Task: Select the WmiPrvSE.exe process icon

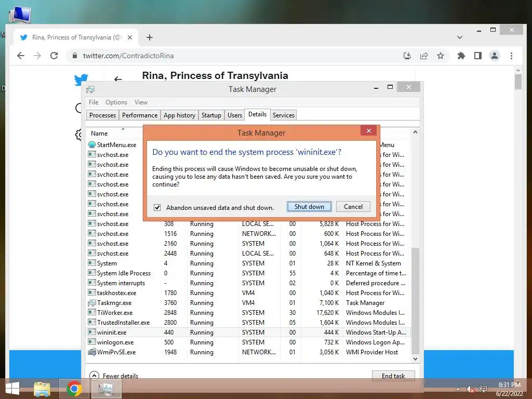Action: 91,352
